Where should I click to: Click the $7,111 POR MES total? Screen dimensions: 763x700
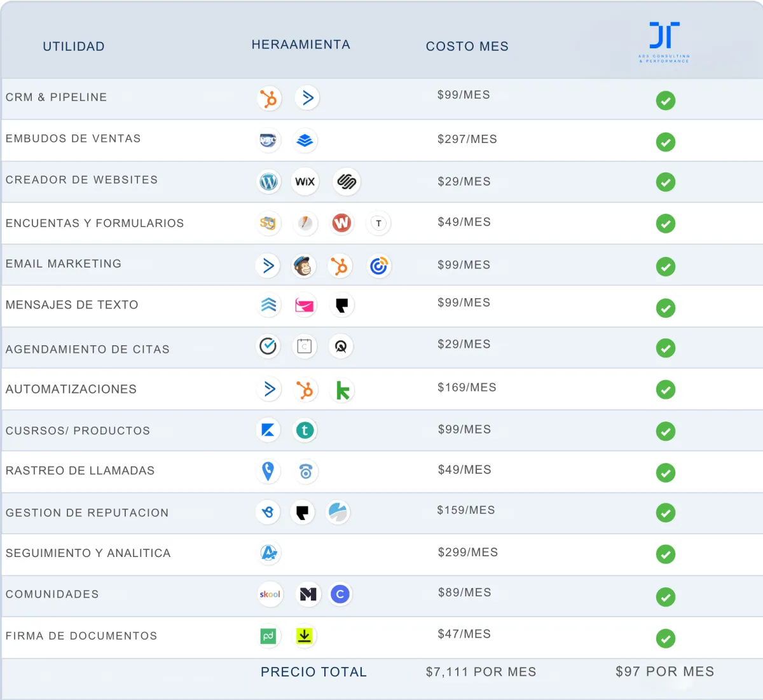coord(481,672)
